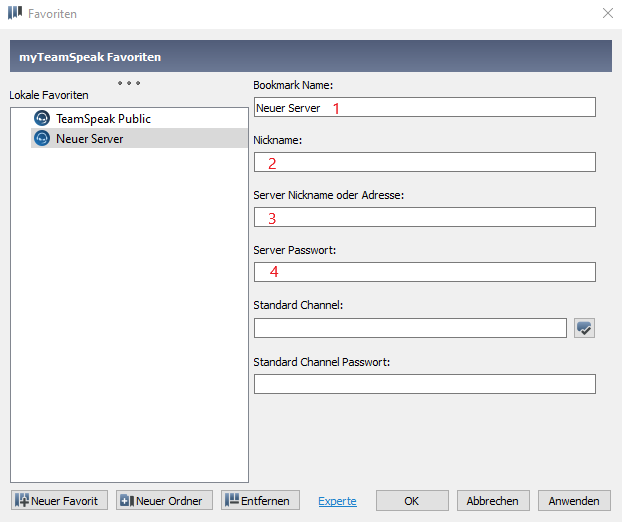622x522 pixels.
Task: Click the Standard Channel picker icon button
Action: coord(584,328)
